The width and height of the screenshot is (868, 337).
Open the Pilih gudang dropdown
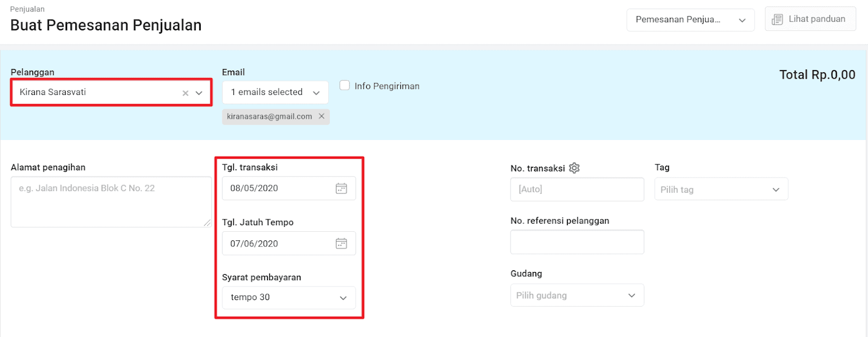tap(577, 295)
